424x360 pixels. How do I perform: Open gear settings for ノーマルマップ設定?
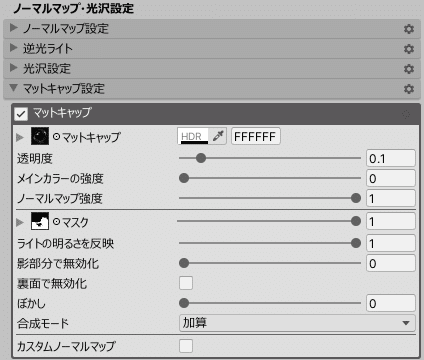coord(409,29)
